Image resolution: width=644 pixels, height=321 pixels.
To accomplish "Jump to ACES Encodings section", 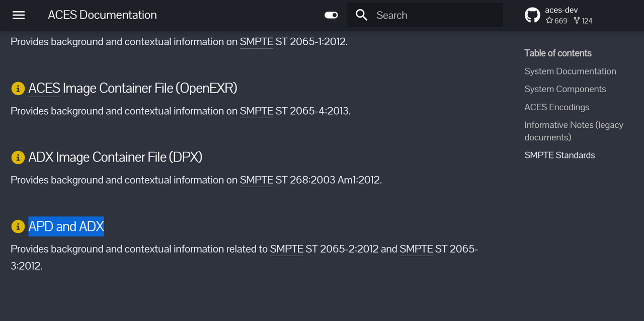I will coord(556,107).
